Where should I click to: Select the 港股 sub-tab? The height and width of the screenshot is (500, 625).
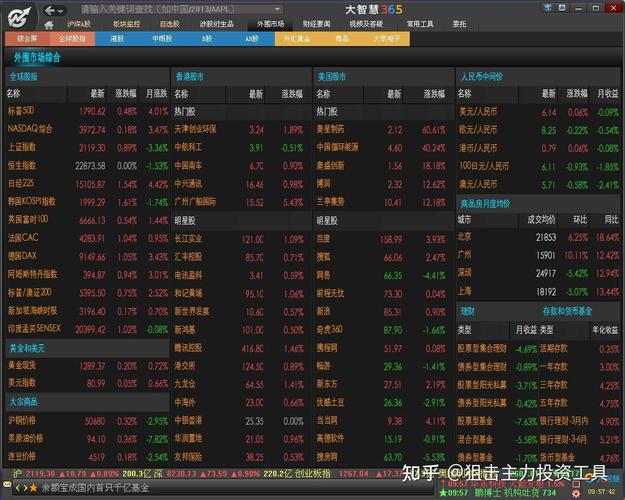(x=117, y=38)
